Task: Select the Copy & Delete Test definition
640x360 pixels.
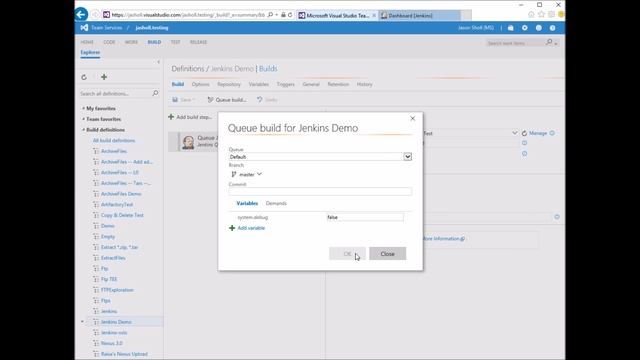Action: coord(122,215)
